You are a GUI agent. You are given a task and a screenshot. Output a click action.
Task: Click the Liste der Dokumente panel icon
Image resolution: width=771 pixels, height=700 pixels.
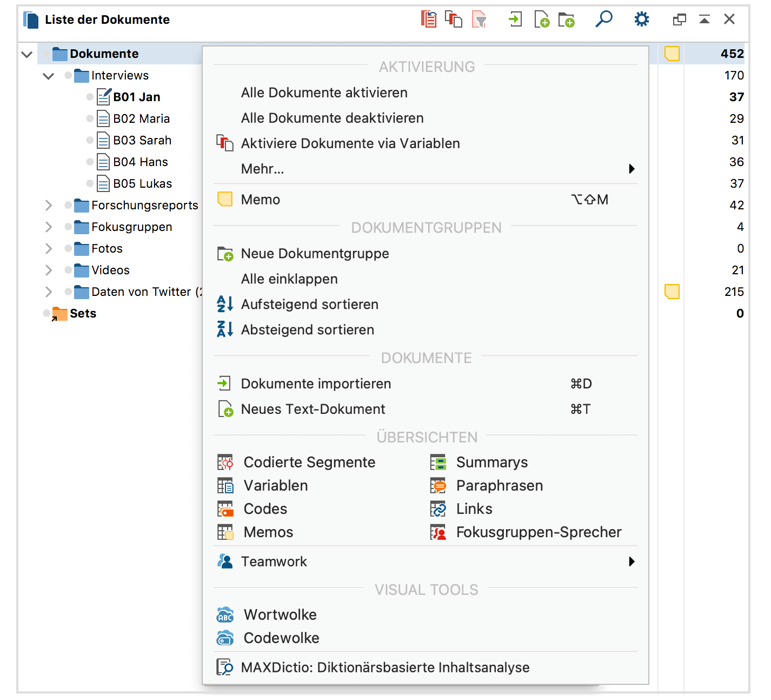[31, 20]
